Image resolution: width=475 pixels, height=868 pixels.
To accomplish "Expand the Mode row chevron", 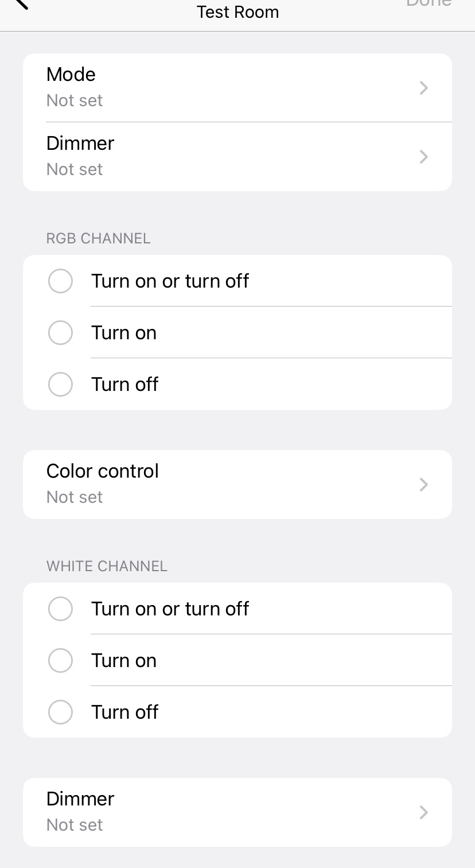I will click(423, 88).
